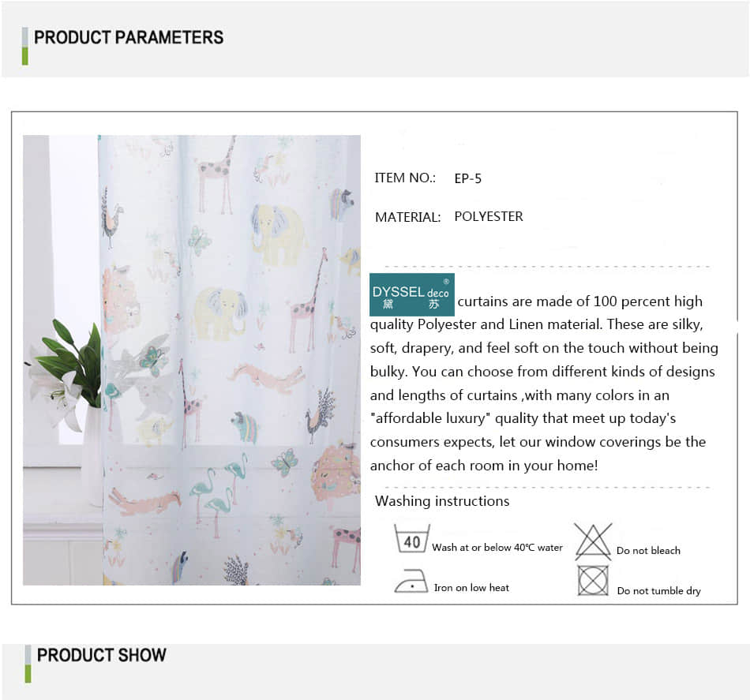This screenshot has width=750, height=700.
Task: Click the POLYESTER material value
Action: pyautogui.click(x=489, y=216)
